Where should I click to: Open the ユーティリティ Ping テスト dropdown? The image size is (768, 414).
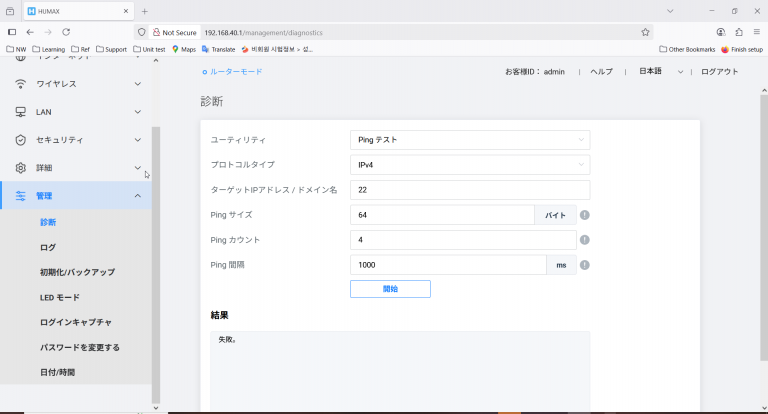tap(470, 140)
